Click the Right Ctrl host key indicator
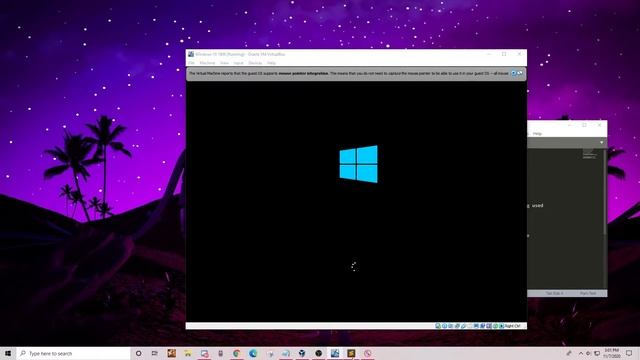 [513, 326]
